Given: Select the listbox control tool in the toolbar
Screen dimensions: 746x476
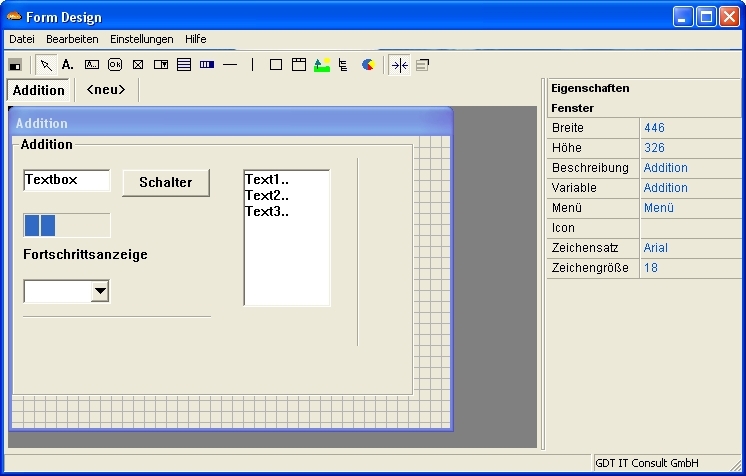Looking at the screenshot, I should click(x=184, y=65).
